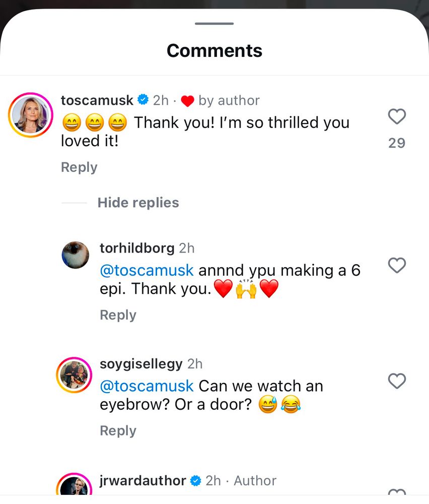View the 29 likes count on toscamusk's comment
Image resolution: width=429 pixels, height=504 pixels.
click(397, 143)
